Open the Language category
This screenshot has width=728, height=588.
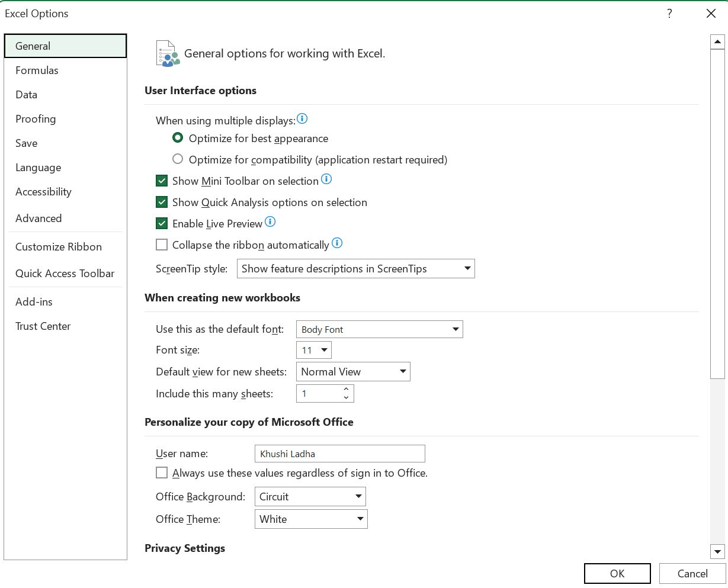click(65, 167)
